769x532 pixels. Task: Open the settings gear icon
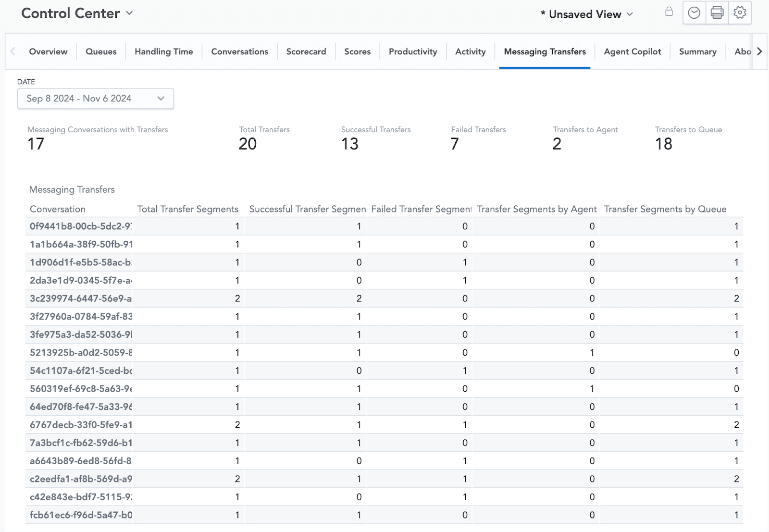[740, 12]
